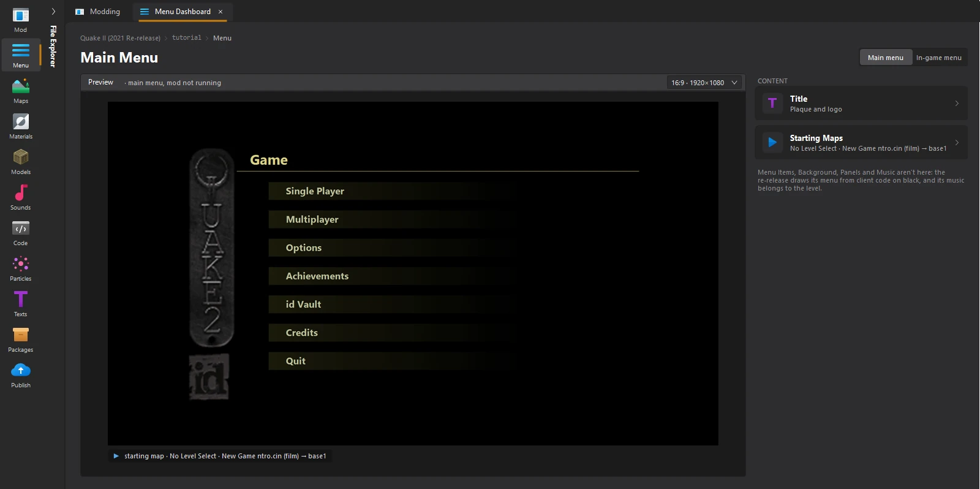
Task: Open the Title plaque and logo card
Action: [861, 103]
